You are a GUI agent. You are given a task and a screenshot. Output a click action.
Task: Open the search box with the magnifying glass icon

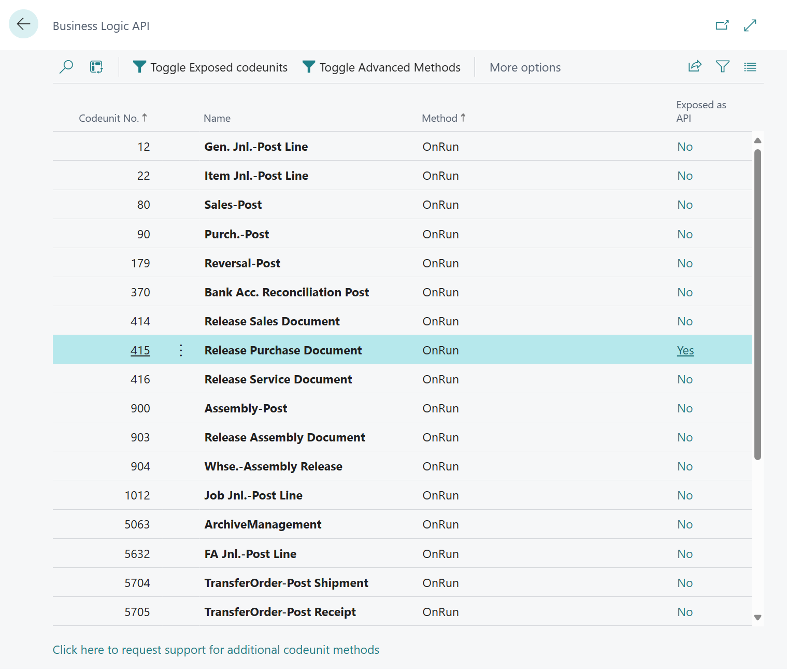[66, 67]
